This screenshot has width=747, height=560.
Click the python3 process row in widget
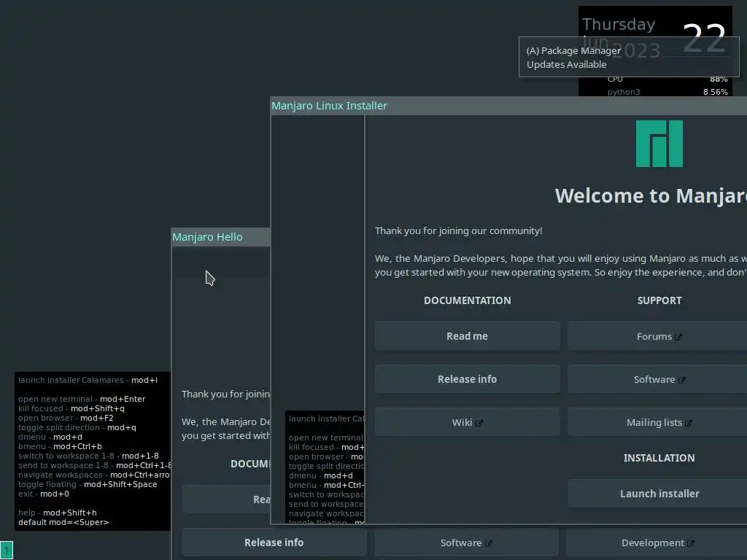pos(667,92)
